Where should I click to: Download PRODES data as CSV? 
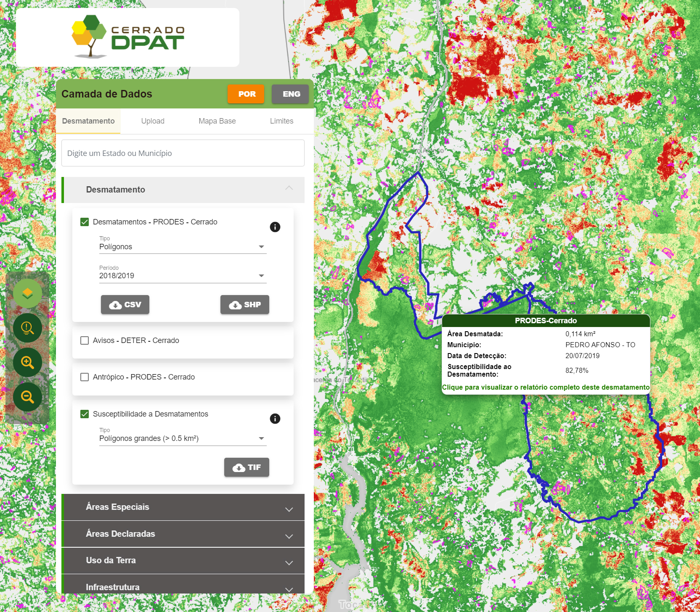[x=125, y=305]
